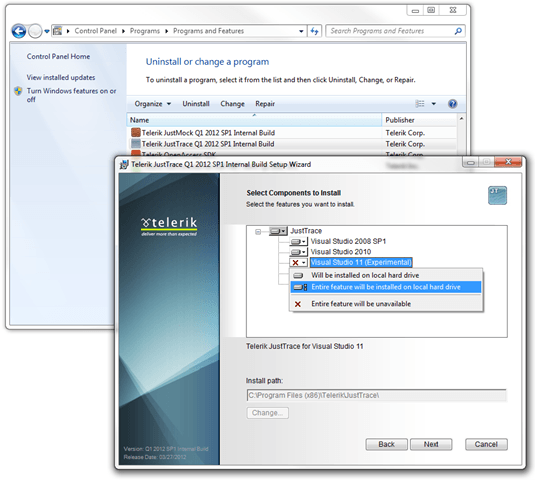
Task: Click the Back button in setup wizard
Action: [x=386, y=445]
